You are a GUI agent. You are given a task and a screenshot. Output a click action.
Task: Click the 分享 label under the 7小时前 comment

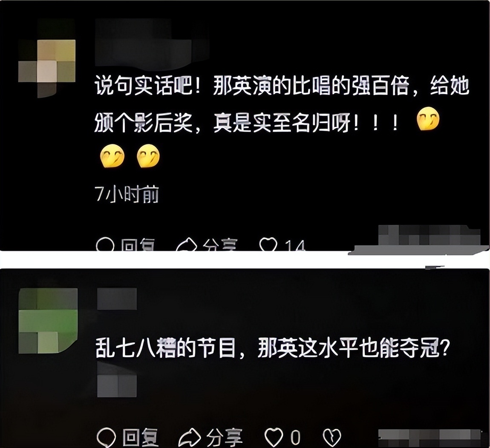[x=220, y=245]
